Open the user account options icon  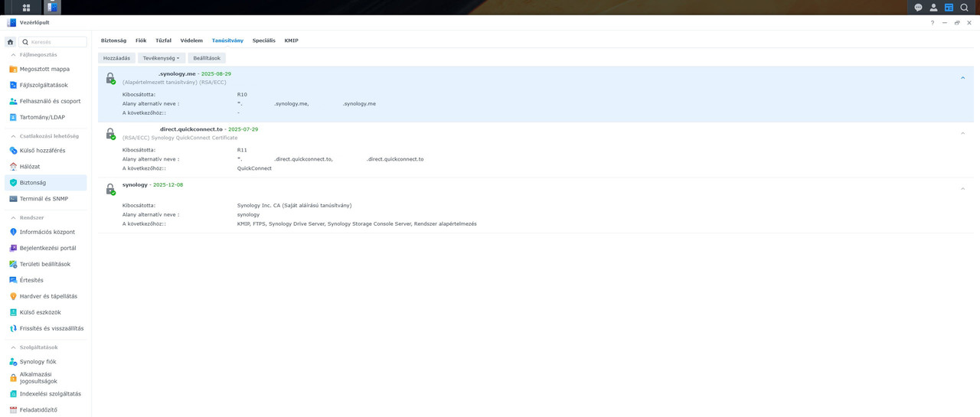click(933, 8)
